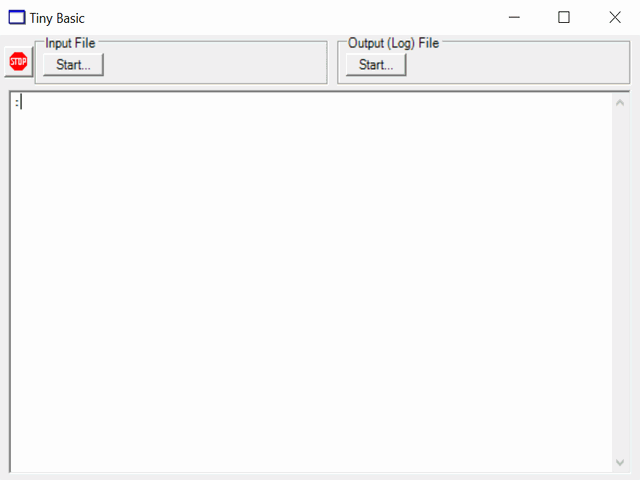This screenshot has width=640, height=480.
Task: Click the "Tiny Basic" title text
Action: (57, 18)
